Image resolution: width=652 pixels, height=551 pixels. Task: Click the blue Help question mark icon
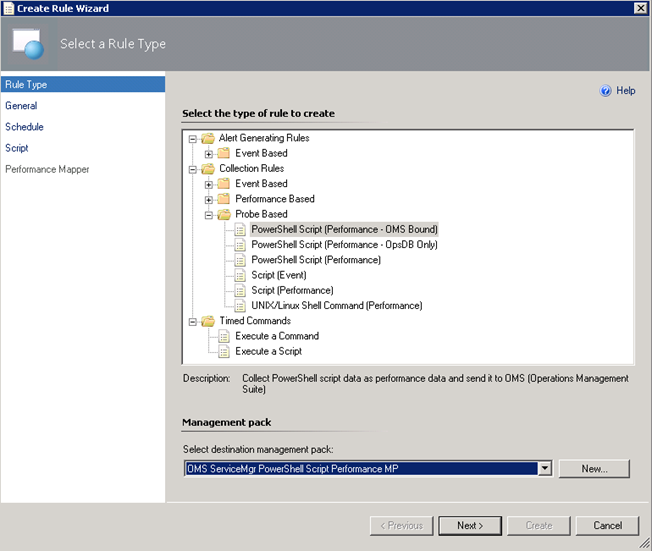605,91
